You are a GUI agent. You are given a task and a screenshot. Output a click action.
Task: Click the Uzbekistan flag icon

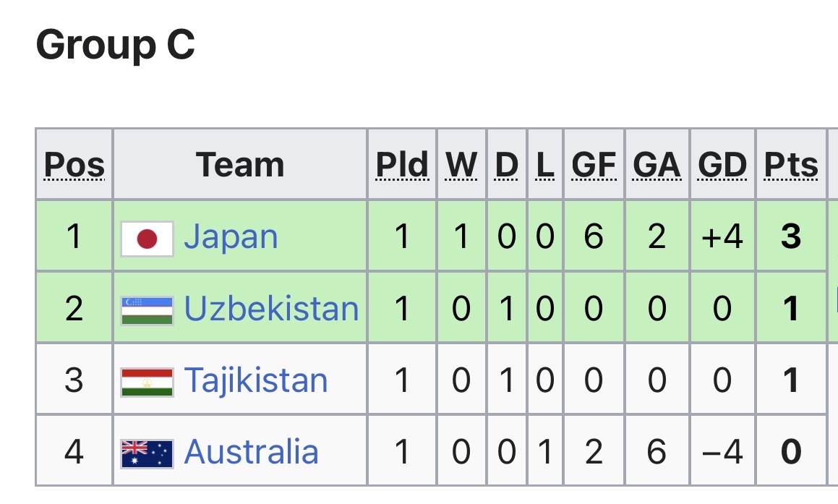(x=147, y=309)
